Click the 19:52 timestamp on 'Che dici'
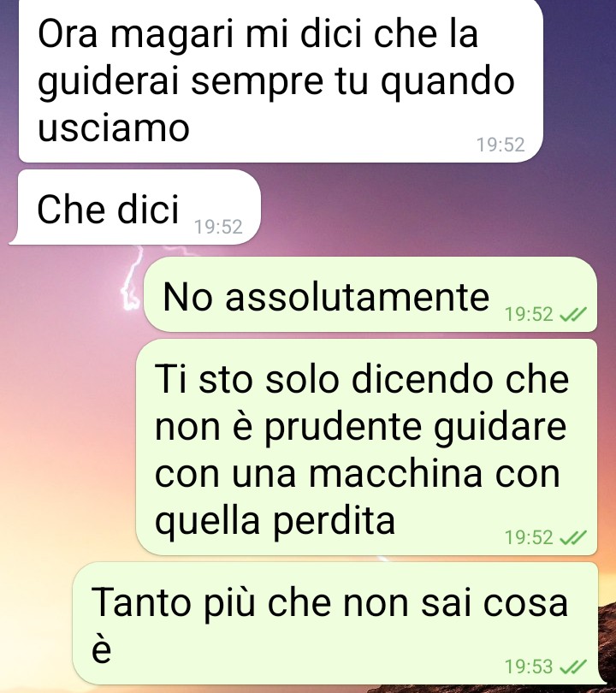The height and width of the screenshot is (693, 616). coord(218,227)
